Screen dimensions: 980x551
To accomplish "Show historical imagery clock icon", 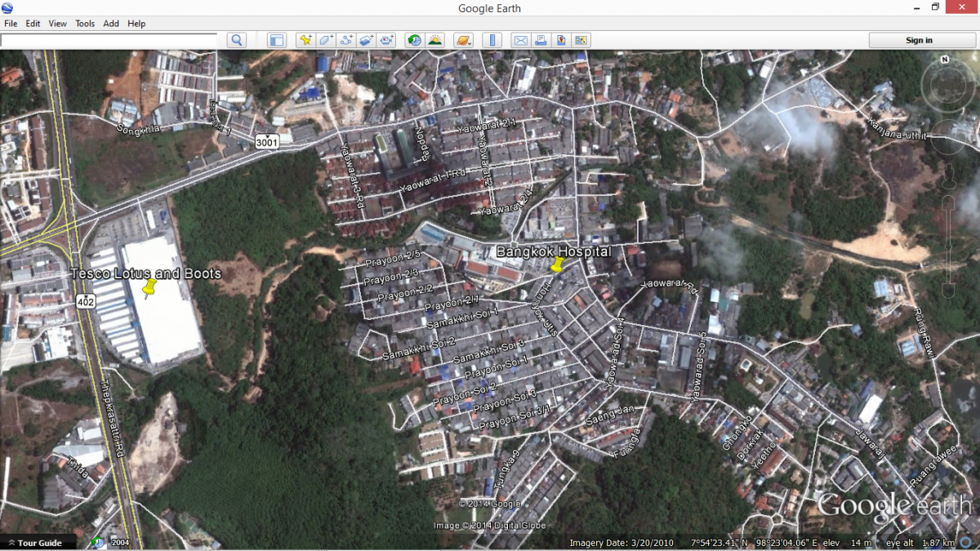I will (x=415, y=40).
